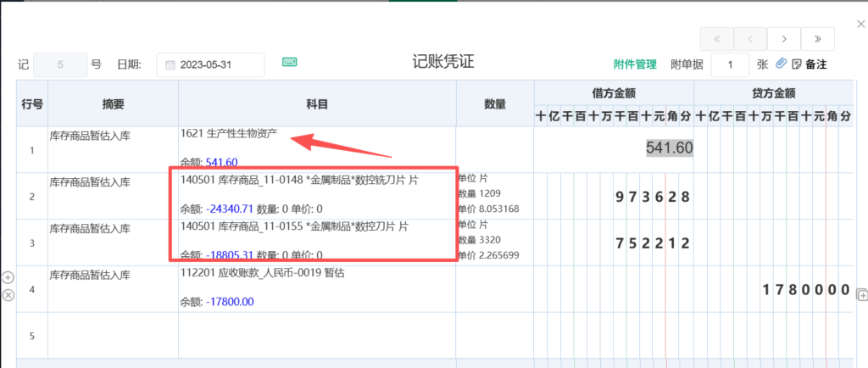Click the delete row X icon on left
The width and height of the screenshot is (868, 368).
click(8, 294)
